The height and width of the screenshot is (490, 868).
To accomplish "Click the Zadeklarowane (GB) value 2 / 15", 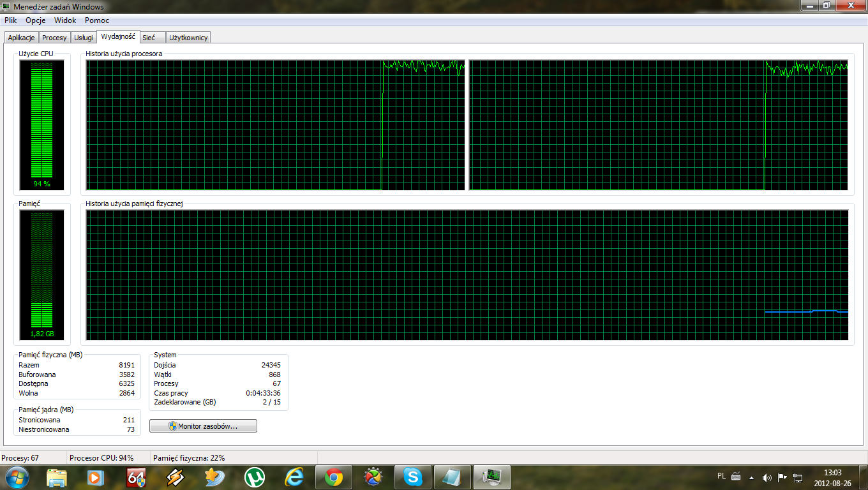I will 272,403.
